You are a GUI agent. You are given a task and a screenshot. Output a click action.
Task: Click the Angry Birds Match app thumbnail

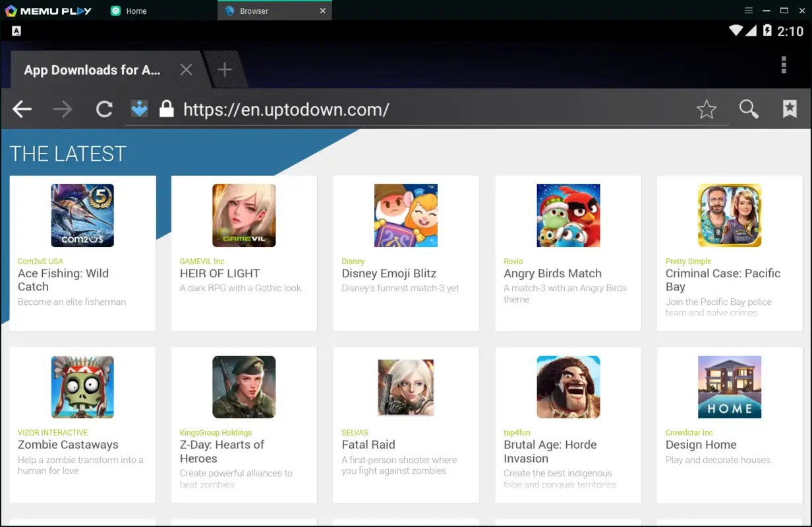(567, 215)
